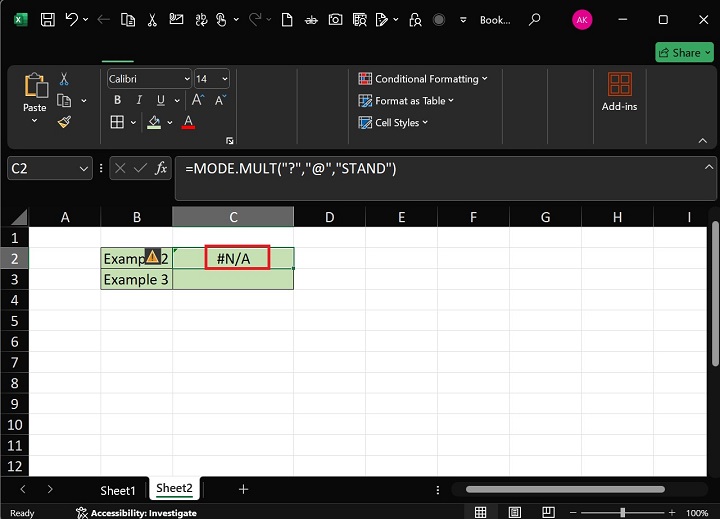Click the Format Painter brush icon

64,122
